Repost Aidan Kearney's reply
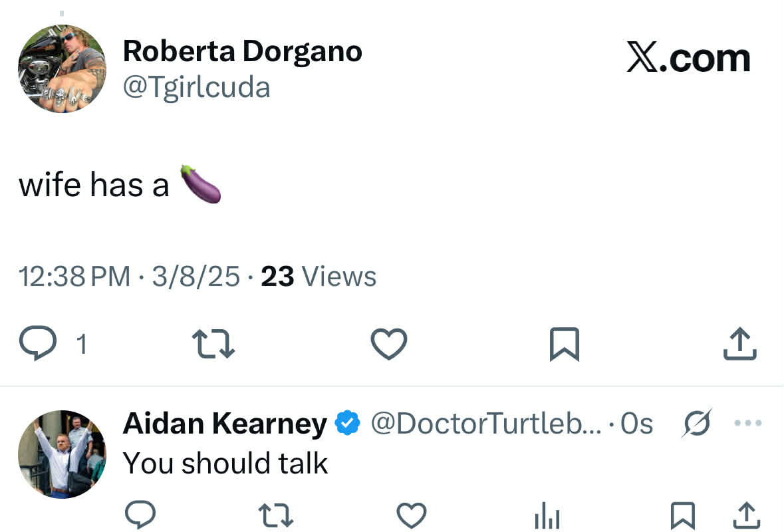The image size is (784, 532). tap(275, 515)
